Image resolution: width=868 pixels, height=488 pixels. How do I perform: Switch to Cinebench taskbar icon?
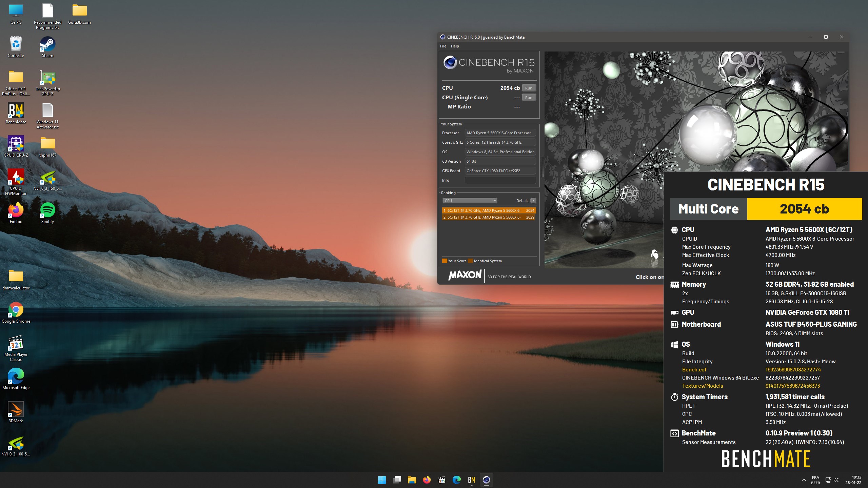[x=486, y=480]
